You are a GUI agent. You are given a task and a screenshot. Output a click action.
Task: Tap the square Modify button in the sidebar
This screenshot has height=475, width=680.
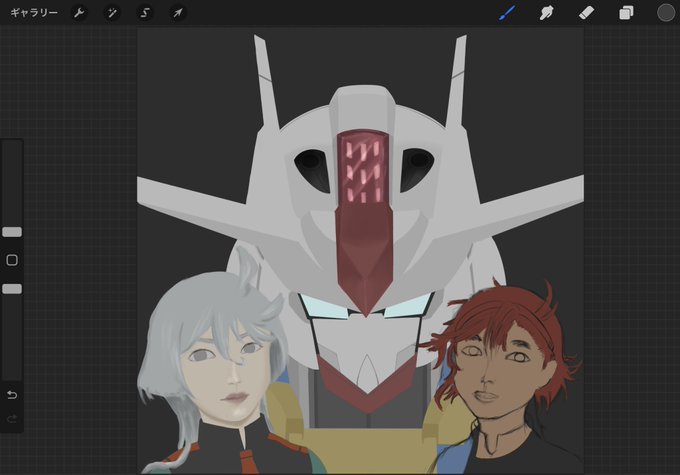coord(12,260)
